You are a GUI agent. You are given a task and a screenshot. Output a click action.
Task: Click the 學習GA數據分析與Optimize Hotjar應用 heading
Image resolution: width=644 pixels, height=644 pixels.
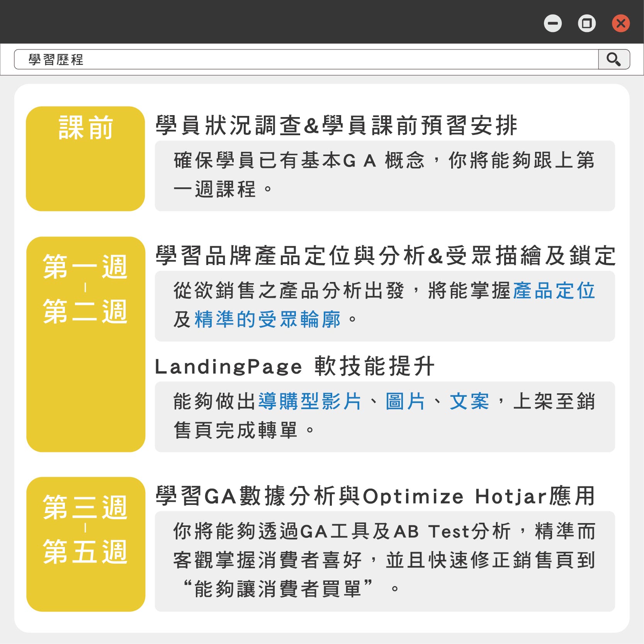click(x=375, y=496)
